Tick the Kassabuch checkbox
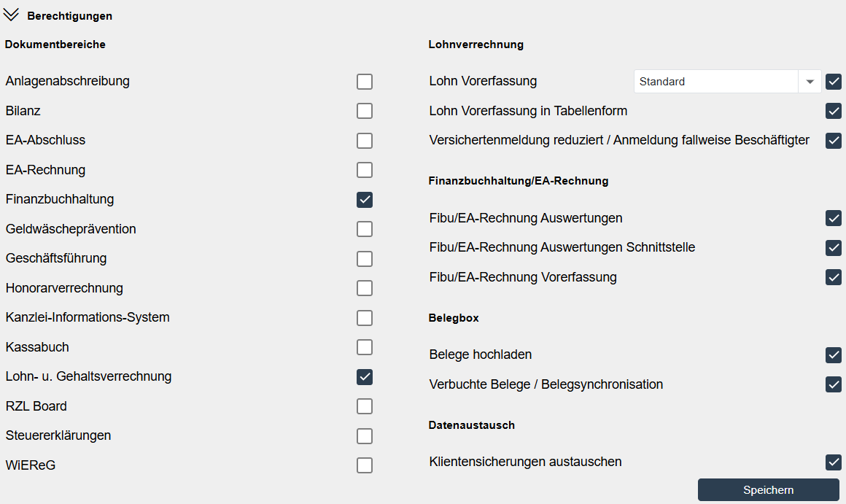 pos(365,347)
